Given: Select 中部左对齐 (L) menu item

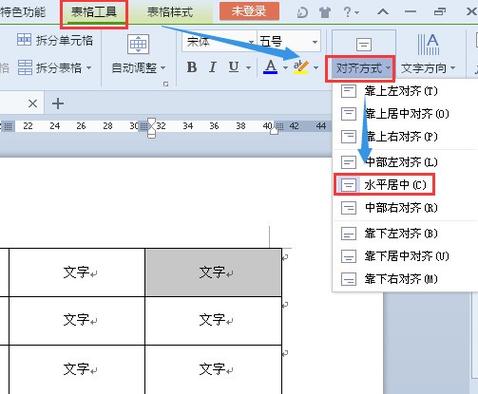Looking at the screenshot, I should [406, 162].
